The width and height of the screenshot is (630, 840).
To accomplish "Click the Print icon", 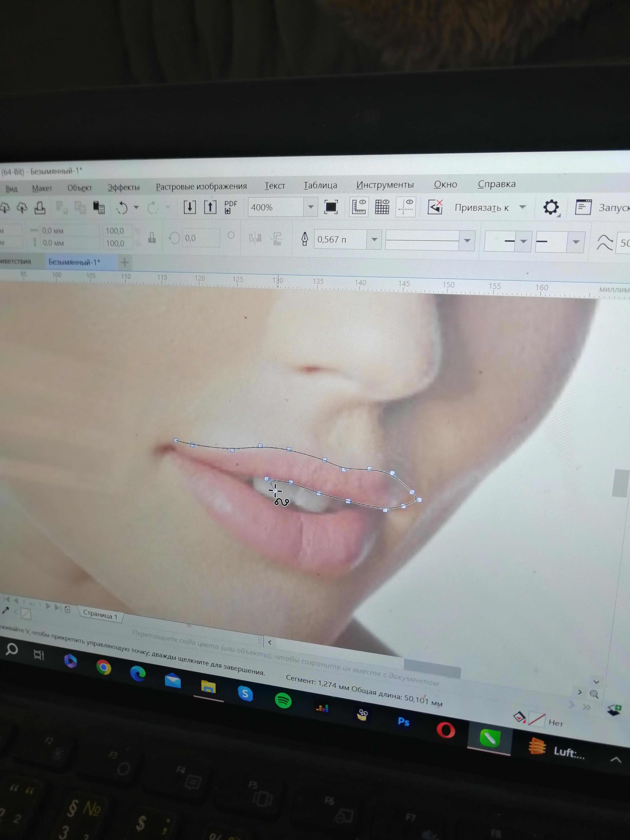I will tap(40, 208).
